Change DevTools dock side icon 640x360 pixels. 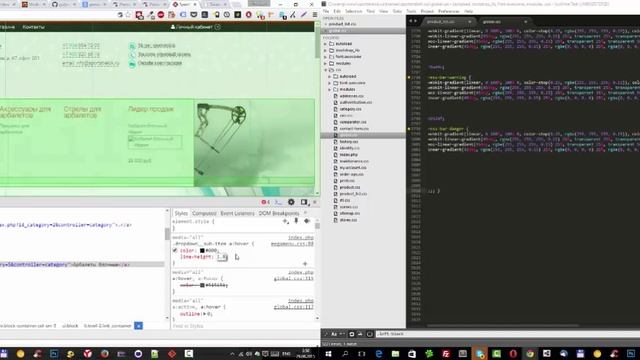(304, 202)
